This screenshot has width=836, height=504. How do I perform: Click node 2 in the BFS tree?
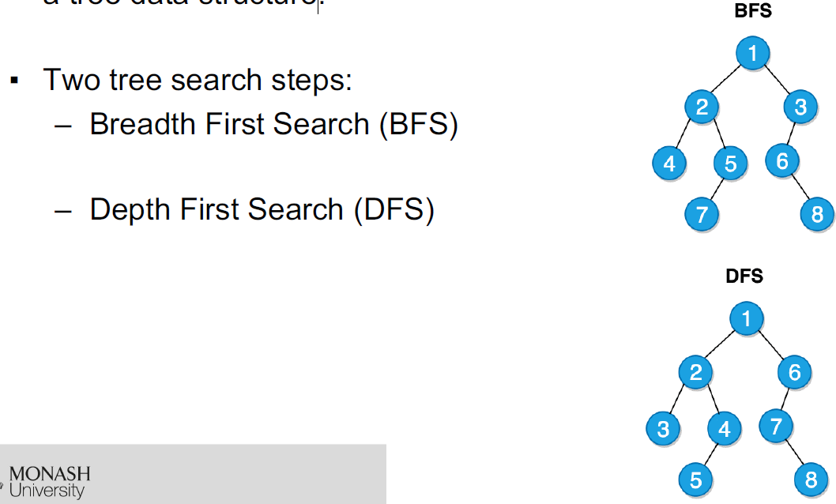pyautogui.click(x=702, y=107)
